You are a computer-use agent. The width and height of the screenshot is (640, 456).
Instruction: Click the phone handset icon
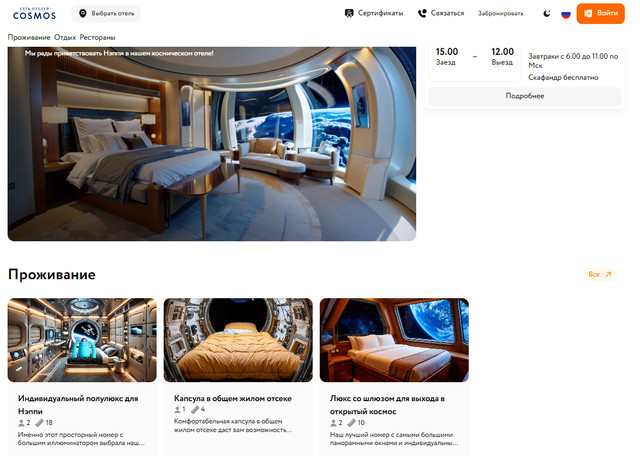(x=422, y=13)
